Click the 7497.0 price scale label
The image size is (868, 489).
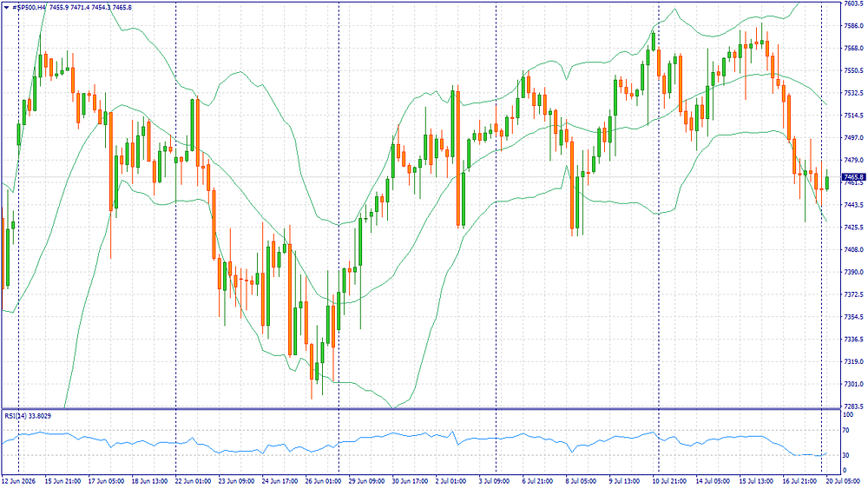point(854,138)
